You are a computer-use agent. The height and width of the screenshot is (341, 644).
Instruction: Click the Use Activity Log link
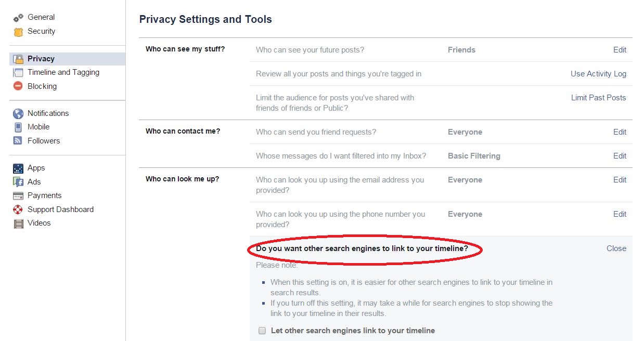click(598, 74)
